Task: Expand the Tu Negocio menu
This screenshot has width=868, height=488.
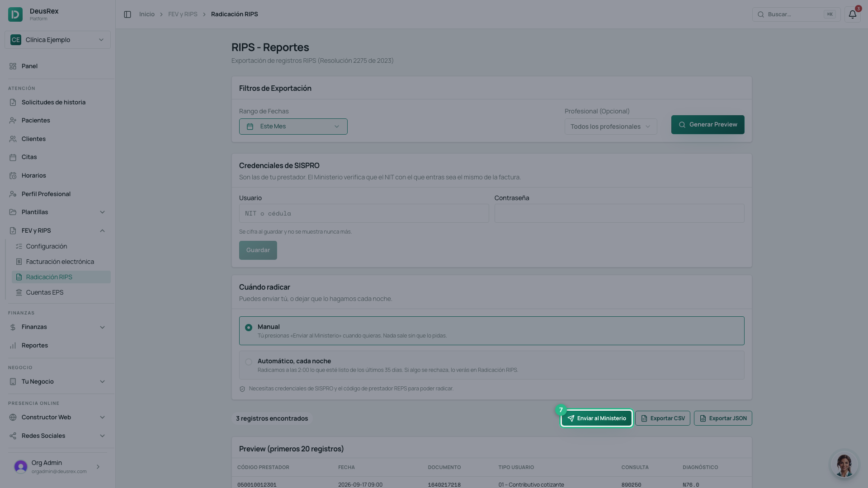Action: [57, 382]
